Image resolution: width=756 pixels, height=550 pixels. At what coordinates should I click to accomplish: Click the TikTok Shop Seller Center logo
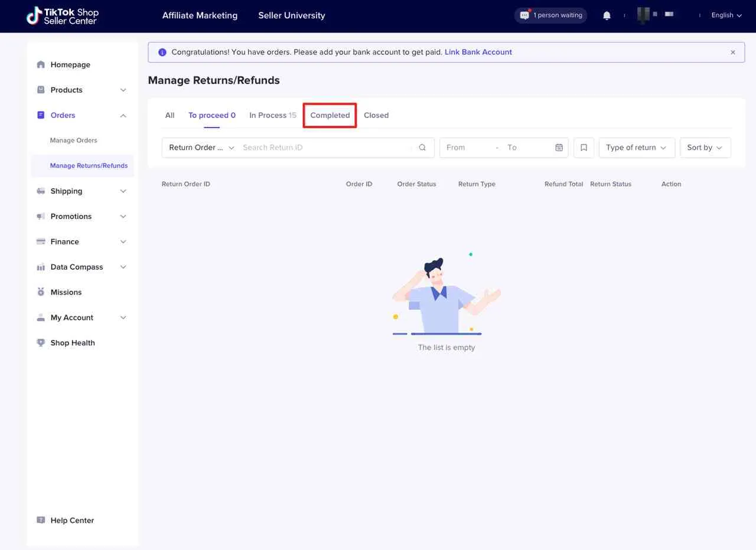63,16
